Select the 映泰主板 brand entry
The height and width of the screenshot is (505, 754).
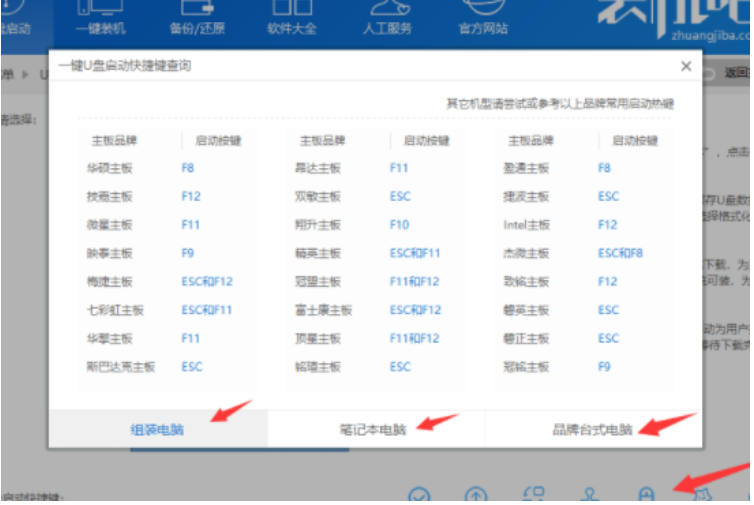click(x=110, y=253)
